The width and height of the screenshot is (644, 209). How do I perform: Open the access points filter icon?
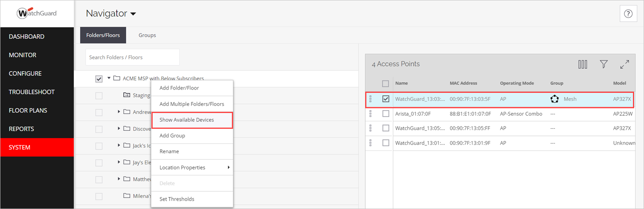click(603, 64)
